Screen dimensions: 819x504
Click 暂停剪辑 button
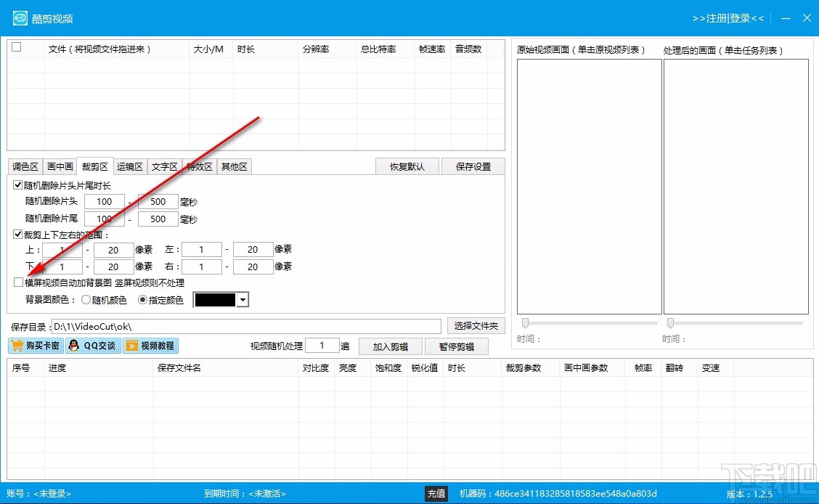point(457,347)
